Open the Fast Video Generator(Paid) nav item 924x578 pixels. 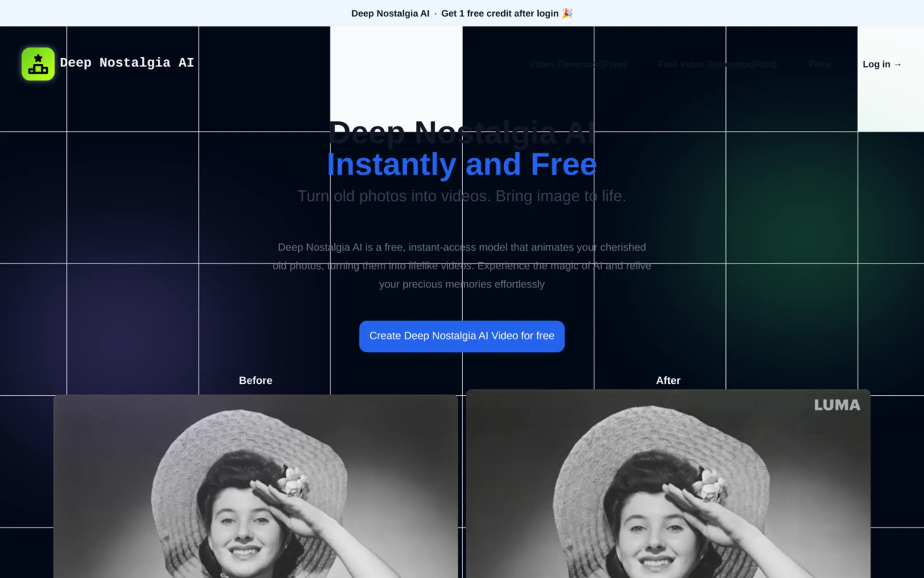717,64
